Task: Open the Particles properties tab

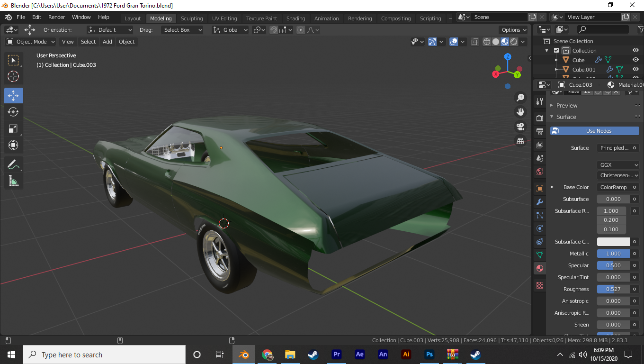Action: (x=539, y=215)
